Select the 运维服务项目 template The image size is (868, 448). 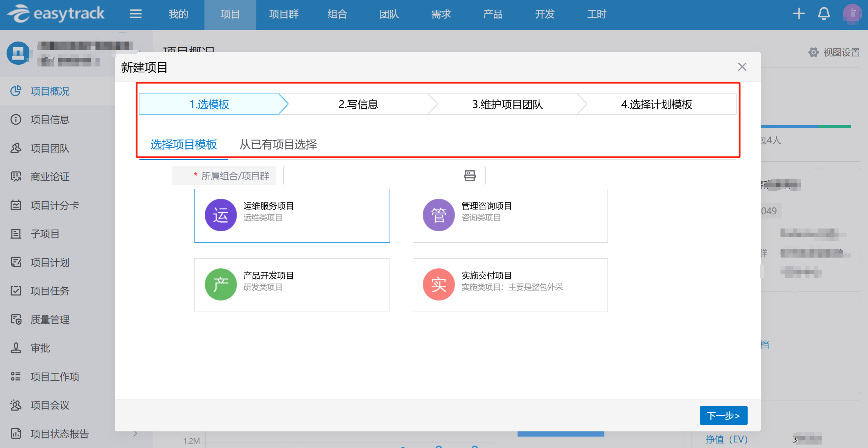[292, 215]
